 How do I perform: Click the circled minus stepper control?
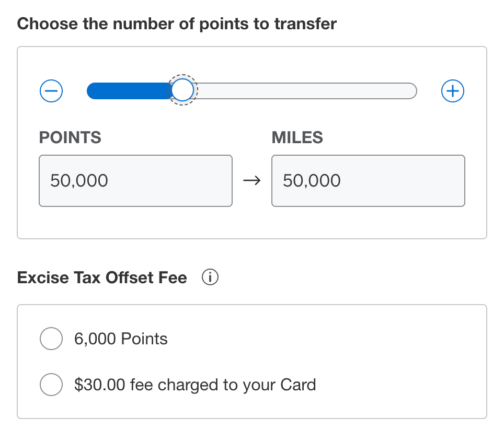point(51,90)
